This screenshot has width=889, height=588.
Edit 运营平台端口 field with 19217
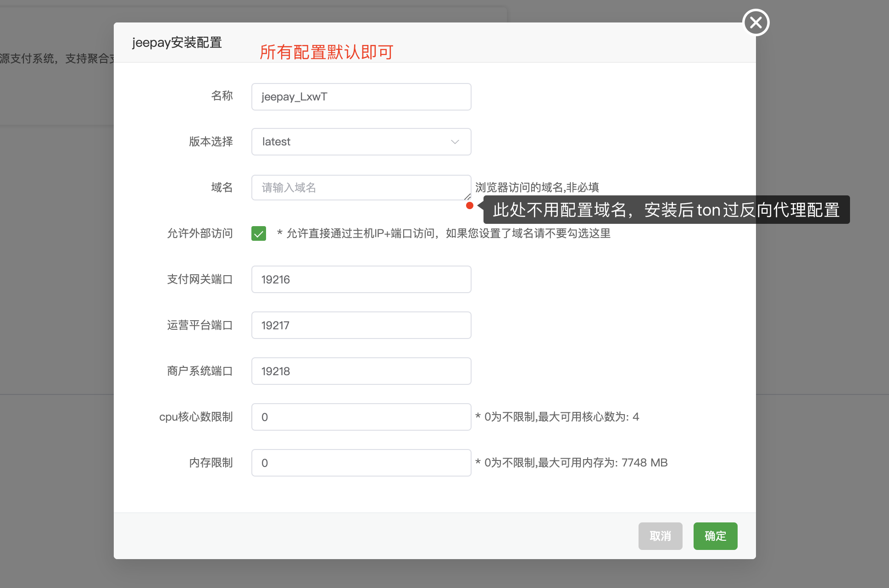click(x=361, y=325)
